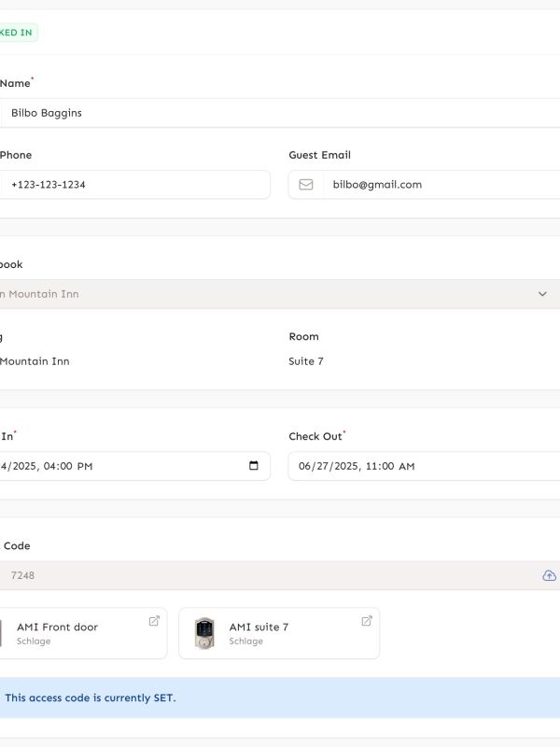The image size is (560, 747).
Task: Click the envelope icon in Guest Email field
Action: (x=306, y=184)
